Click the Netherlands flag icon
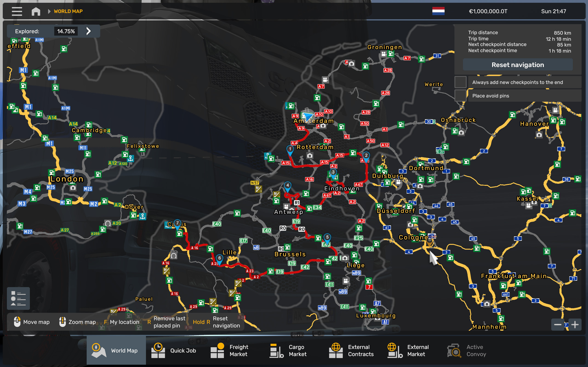 pyautogui.click(x=438, y=11)
